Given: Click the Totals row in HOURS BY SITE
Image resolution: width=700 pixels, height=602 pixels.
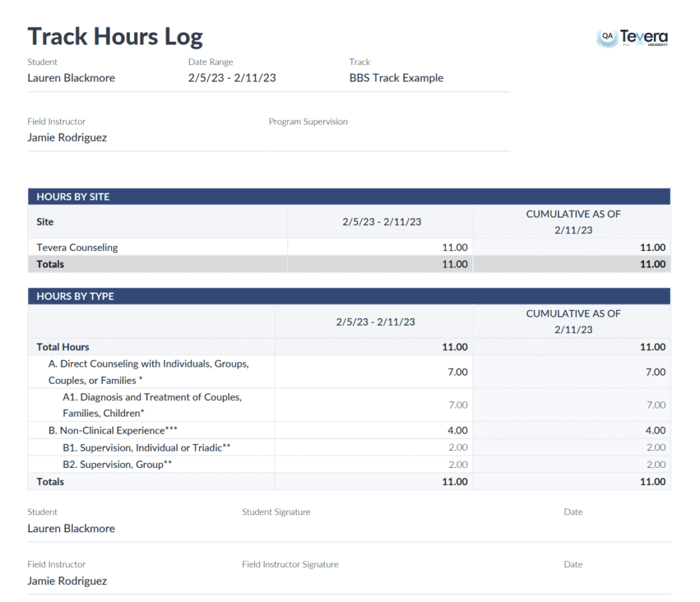Looking at the screenshot, I should 48,264.
